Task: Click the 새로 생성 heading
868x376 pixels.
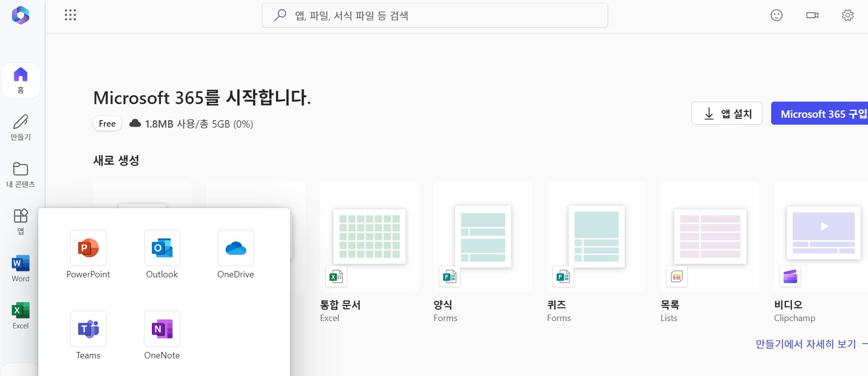Action: point(116,161)
